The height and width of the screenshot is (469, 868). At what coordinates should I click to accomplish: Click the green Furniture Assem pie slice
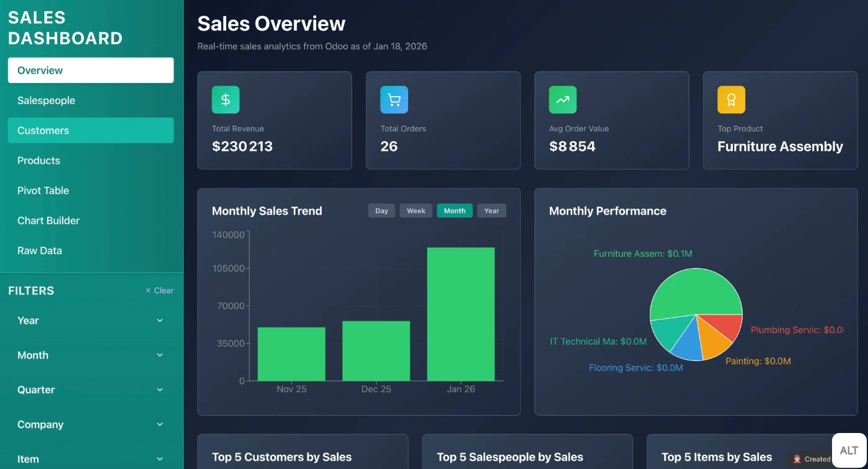tap(694, 292)
